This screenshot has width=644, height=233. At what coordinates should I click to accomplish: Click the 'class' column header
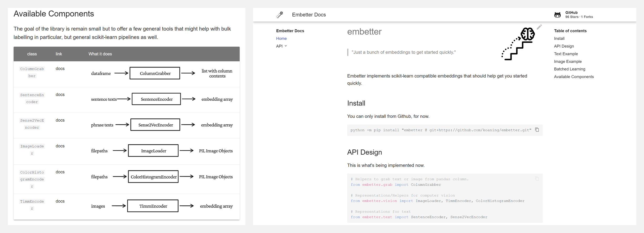(32, 54)
